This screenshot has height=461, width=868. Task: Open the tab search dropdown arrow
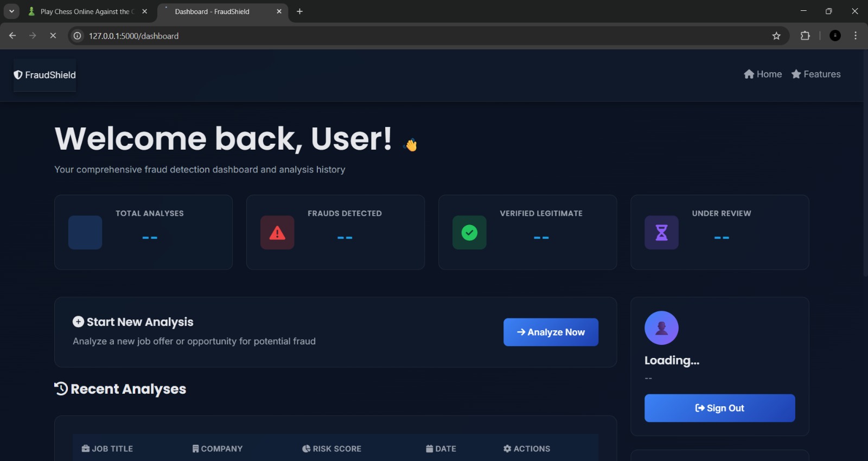pyautogui.click(x=11, y=11)
